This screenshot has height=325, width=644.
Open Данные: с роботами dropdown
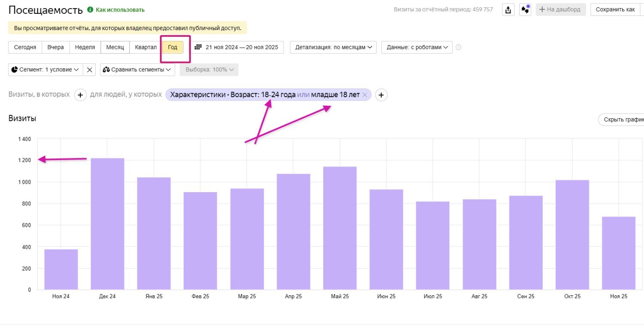pyautogui.click(x=416, y=47)
